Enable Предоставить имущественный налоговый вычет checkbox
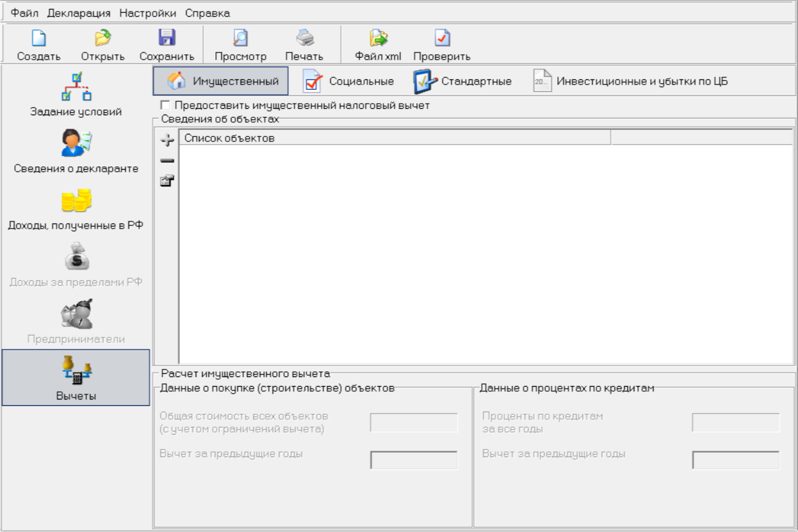 coord(165,105)
